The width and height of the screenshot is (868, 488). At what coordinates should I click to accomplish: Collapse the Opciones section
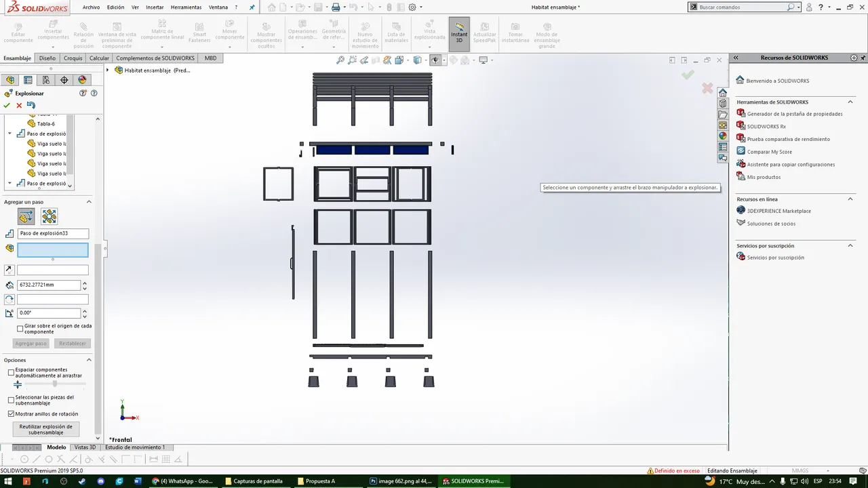click(89, 360)
